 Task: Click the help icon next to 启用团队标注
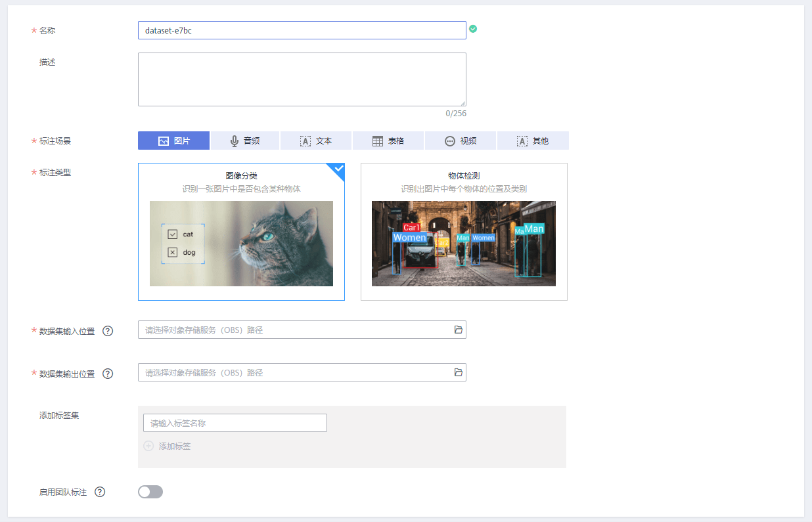click(100, 492)
